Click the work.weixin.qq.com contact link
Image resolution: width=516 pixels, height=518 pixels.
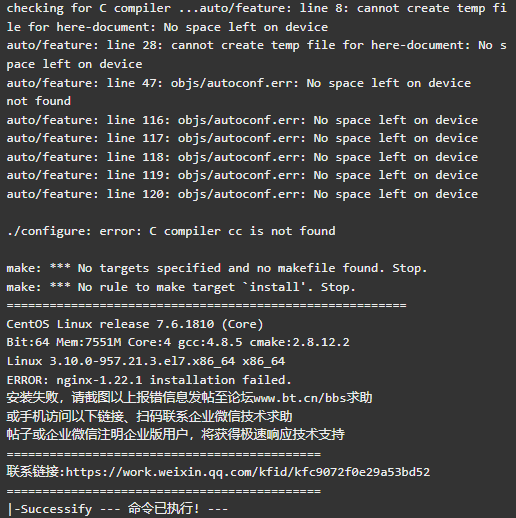click(x=248, y=472)
